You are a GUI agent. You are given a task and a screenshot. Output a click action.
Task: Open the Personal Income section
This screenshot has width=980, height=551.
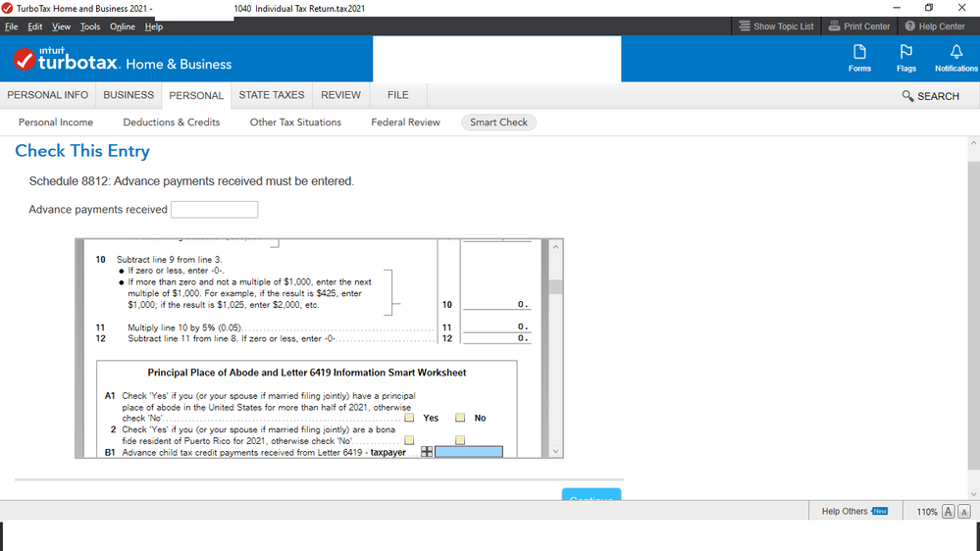[56, 123]
